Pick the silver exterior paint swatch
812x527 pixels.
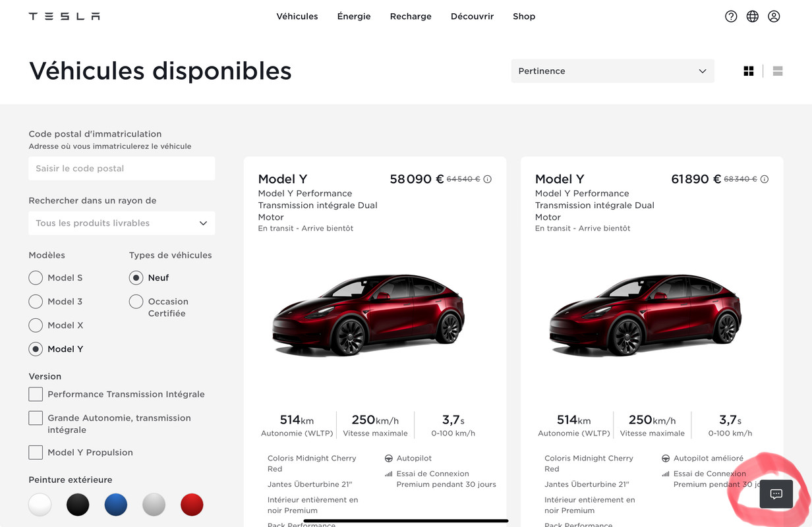(154, 505)
